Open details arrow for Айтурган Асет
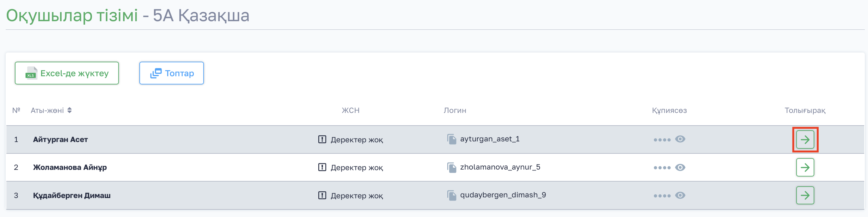This screenshot has width=868, height=217. 805,139
